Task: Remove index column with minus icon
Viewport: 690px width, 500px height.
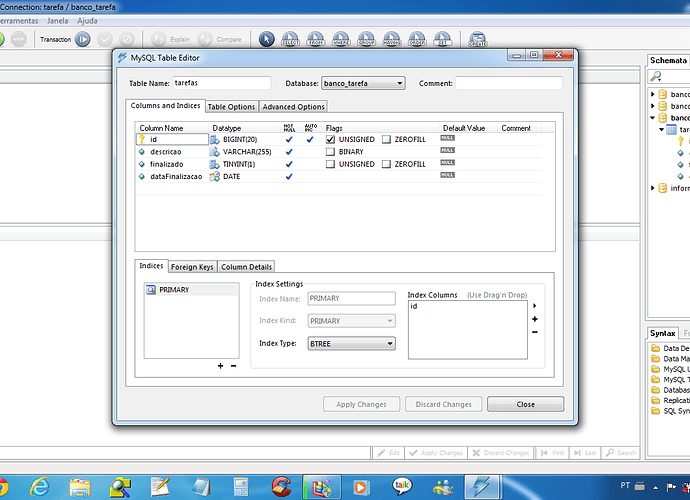Action: tap(535, 332)
